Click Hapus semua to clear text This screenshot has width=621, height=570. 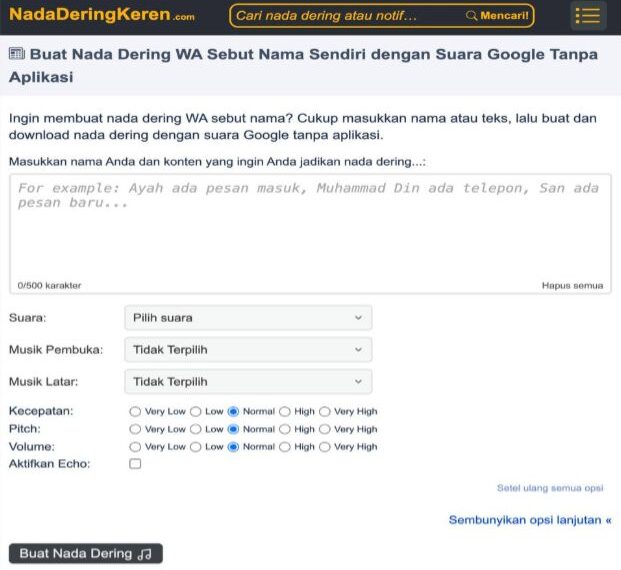pyautogui.click(x=572, y=285)
